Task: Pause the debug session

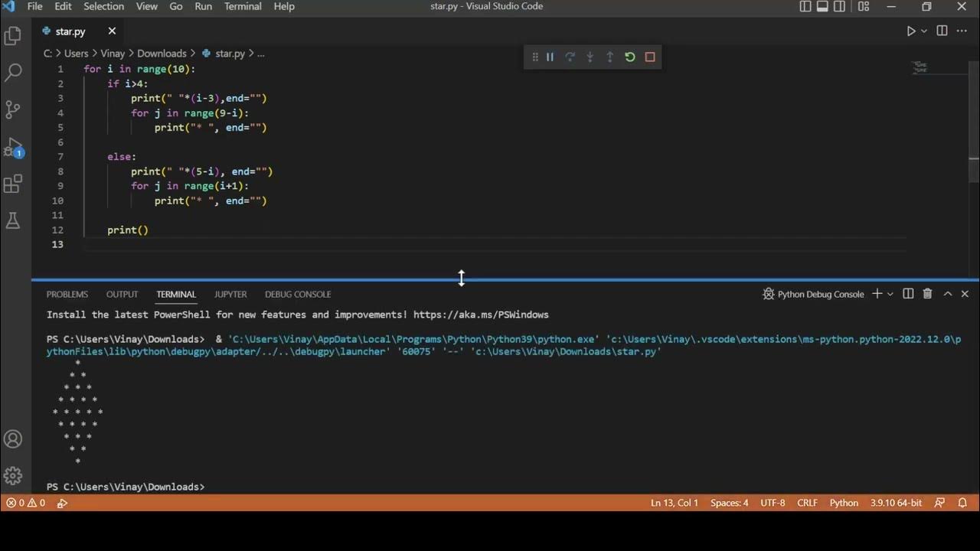Action: pos(550,57)
